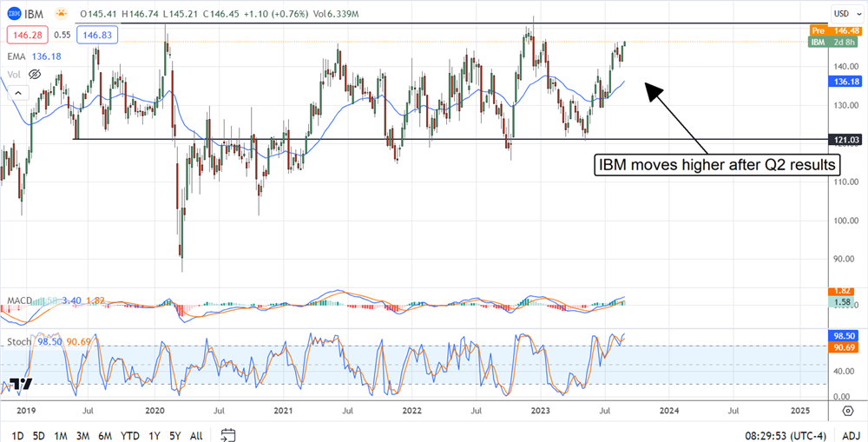Click the pre-market sun session icon
Viewport: 868px width, 442px height.
click(x=59, y=14)
